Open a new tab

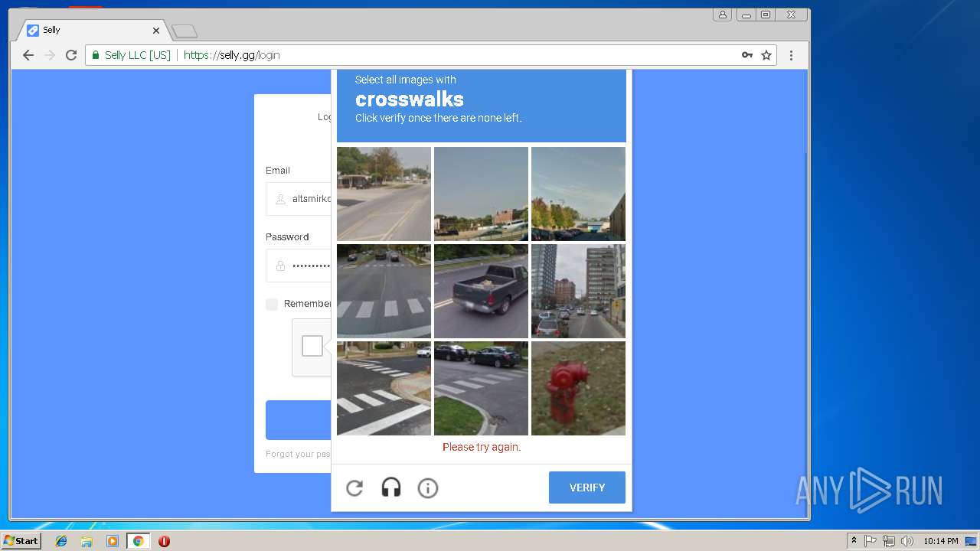click(x=185, y=31)
